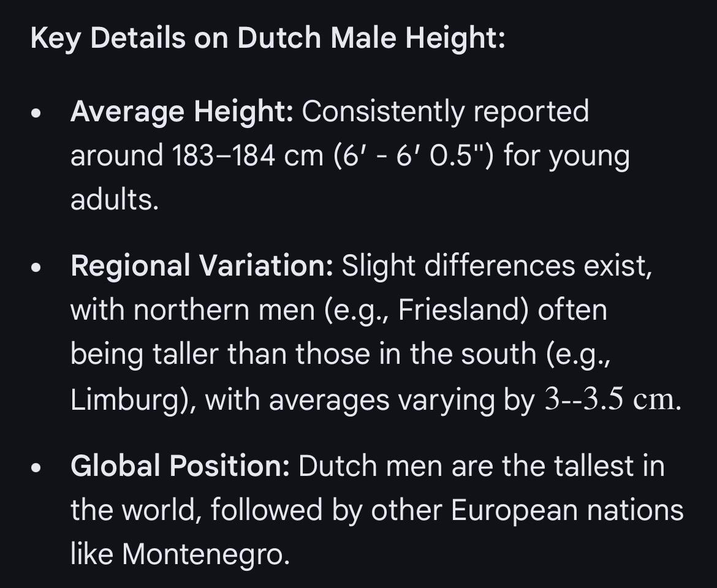Click the "Key Details on Dutch Male Height:" heading
The image size is (717, 588).
click(x=267, y=39)
